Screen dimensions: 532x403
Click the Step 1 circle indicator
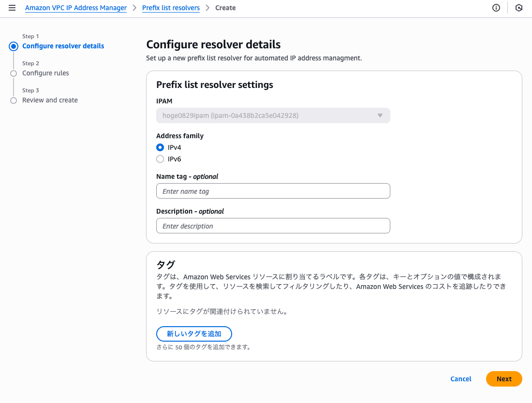click(x=14, y=46)
